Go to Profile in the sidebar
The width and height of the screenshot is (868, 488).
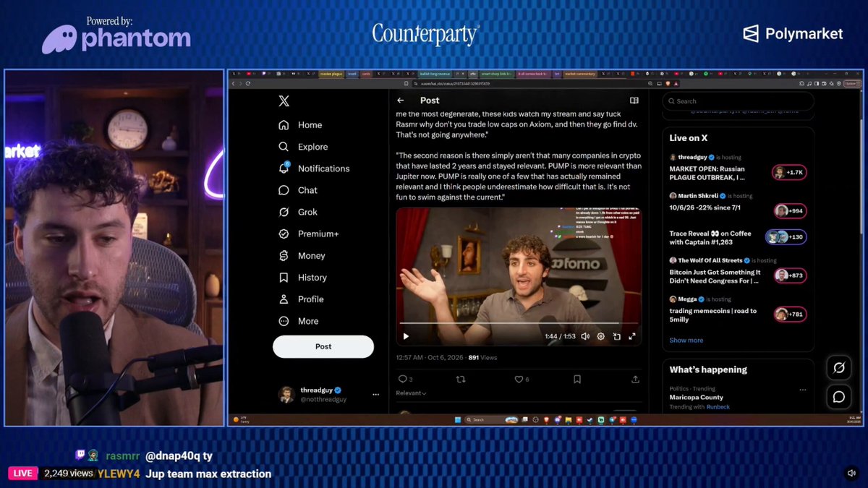tap(301, 299)
